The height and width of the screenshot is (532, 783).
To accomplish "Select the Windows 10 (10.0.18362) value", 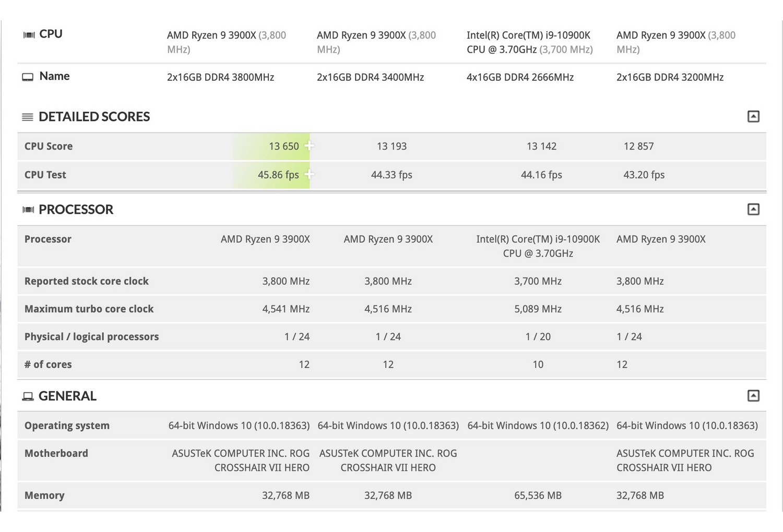I will pyautogui.click(x=538, y=426).
